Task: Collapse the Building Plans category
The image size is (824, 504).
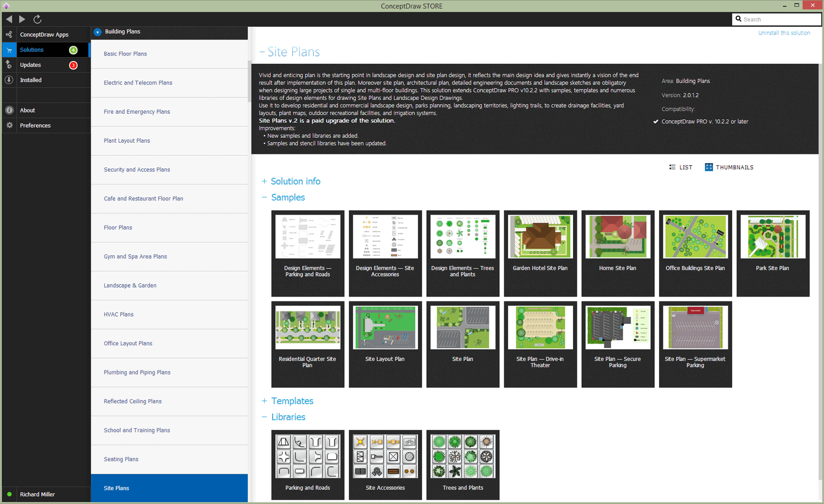Action: pyautogui.click(x=98, y=32)
